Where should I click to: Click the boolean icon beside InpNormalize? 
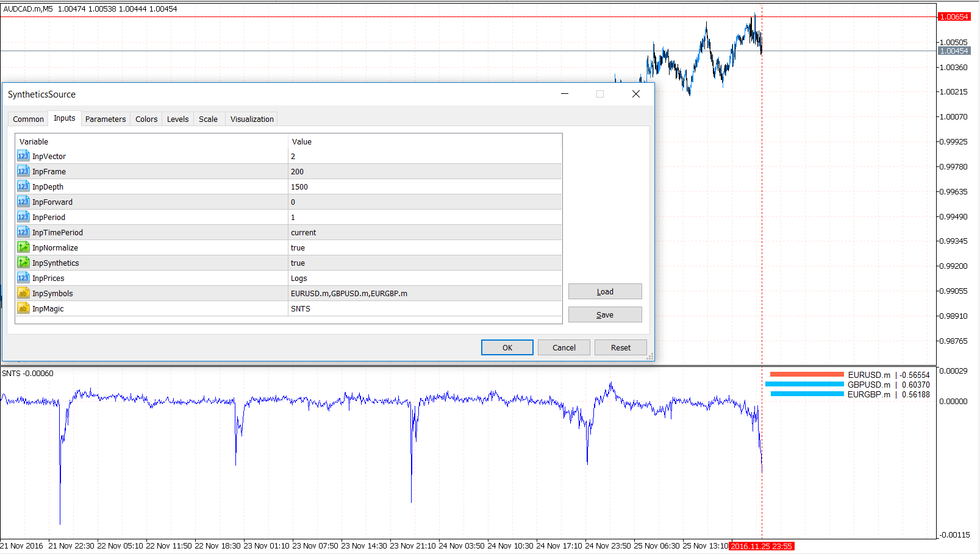click(23, 247)
